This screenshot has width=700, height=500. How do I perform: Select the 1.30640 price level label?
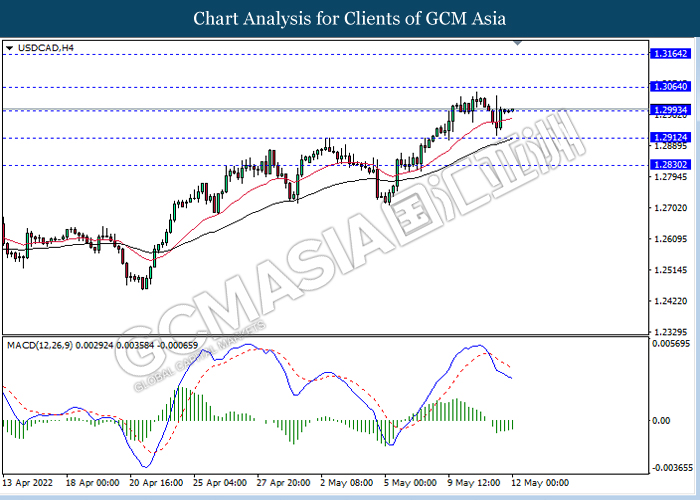click(671, 87)
